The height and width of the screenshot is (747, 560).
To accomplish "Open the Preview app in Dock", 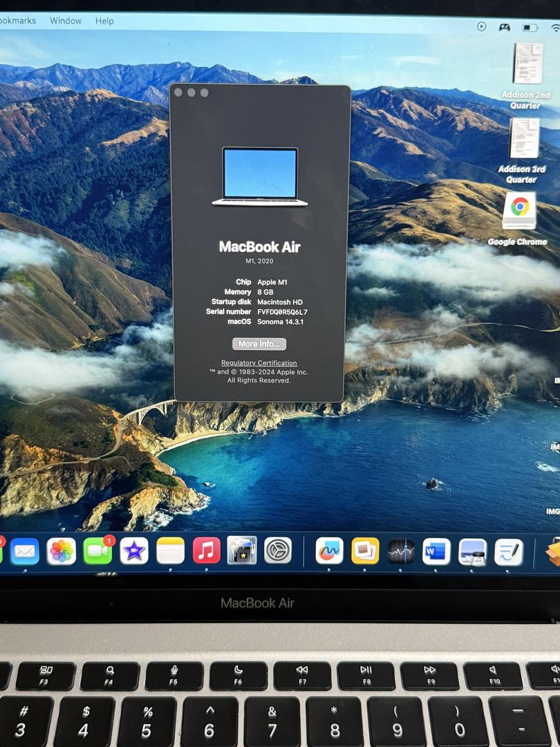I will point(473,552).
